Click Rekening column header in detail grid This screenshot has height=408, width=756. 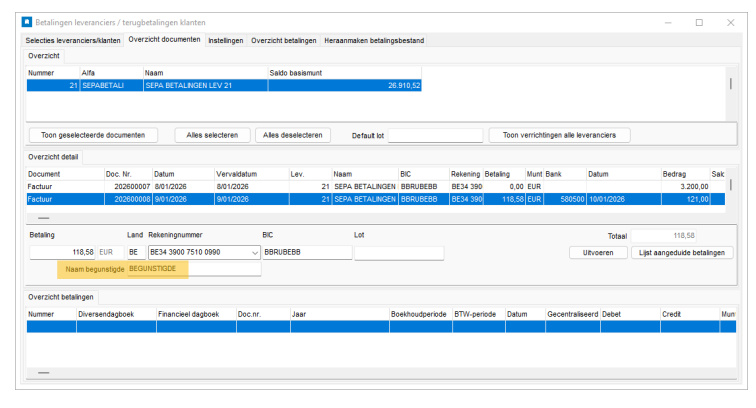point(465,174)
